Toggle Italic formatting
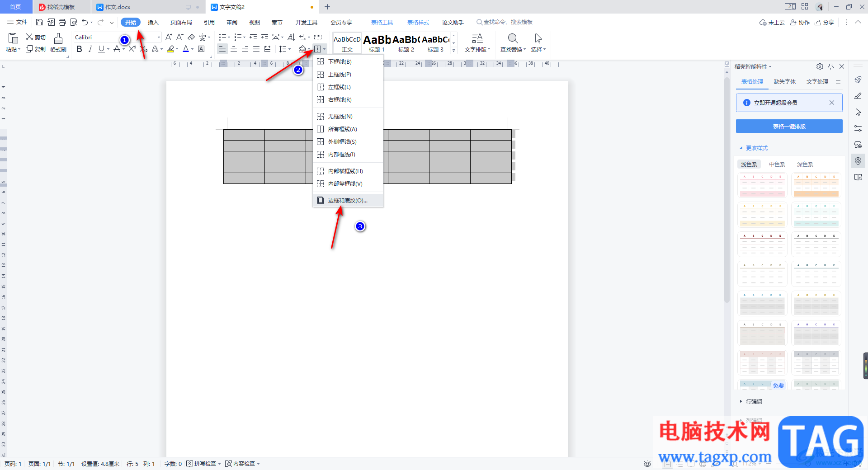 pos(90,49)
